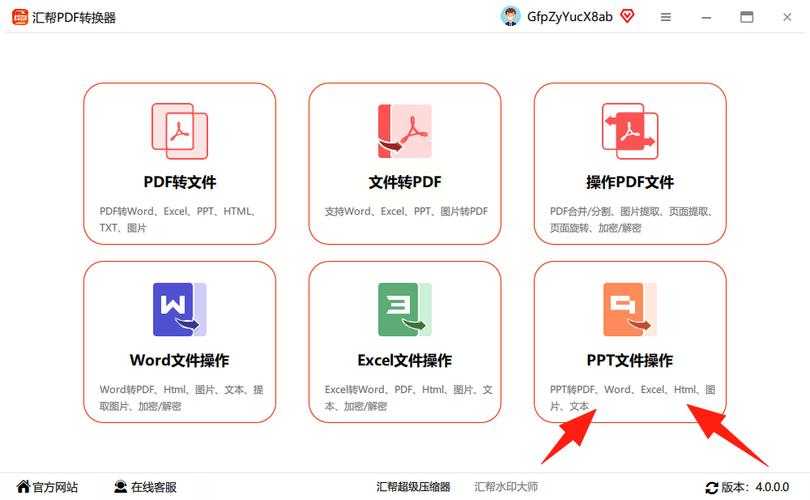
Task: Open 汇帮超级压缩器 link
Action: 413,487
